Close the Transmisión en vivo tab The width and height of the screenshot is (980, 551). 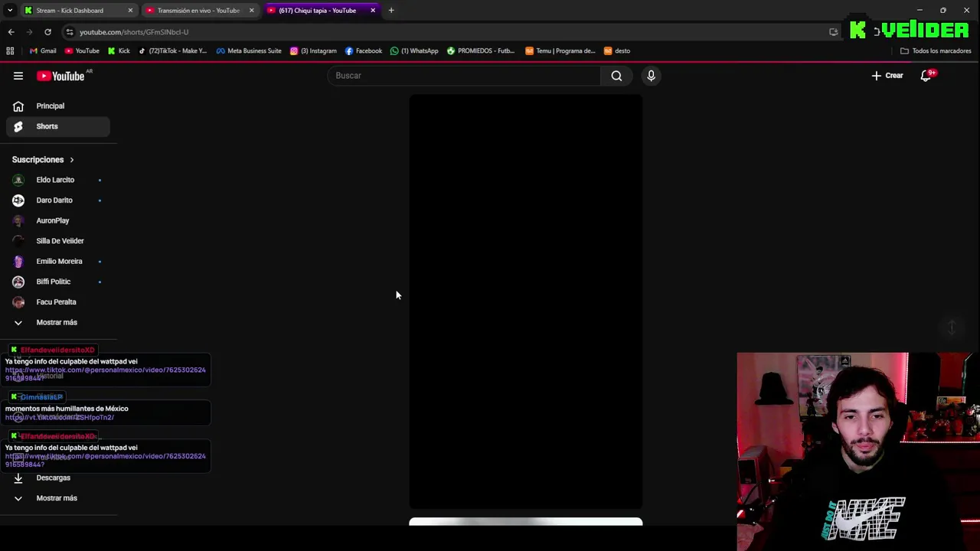point(251,11)
